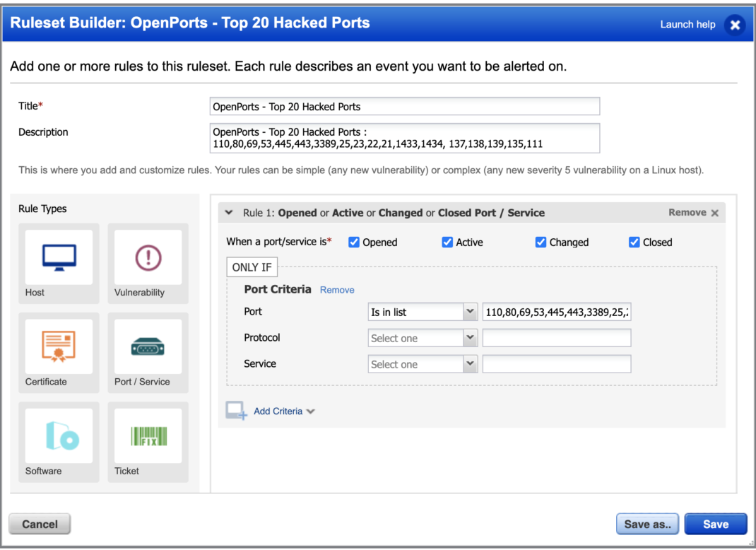Viewport: 756px width, 550px height.
Task: Choose the Ticket rule type icon
Action: click(x=148, y=435)
